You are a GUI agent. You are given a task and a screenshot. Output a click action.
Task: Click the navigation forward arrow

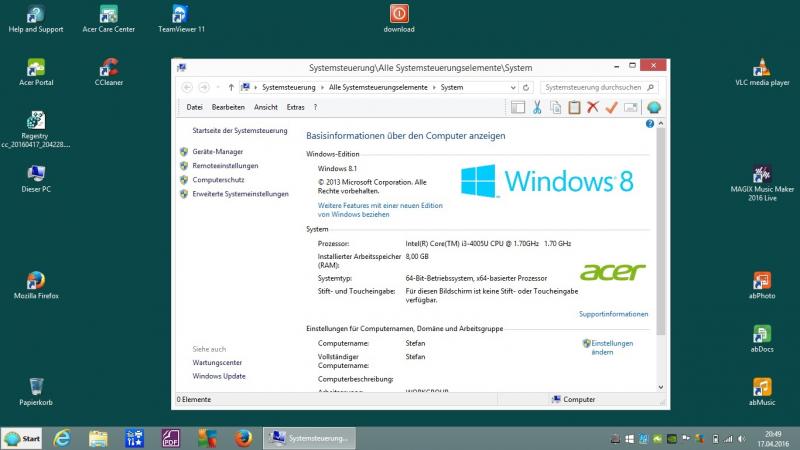point(204,87)
